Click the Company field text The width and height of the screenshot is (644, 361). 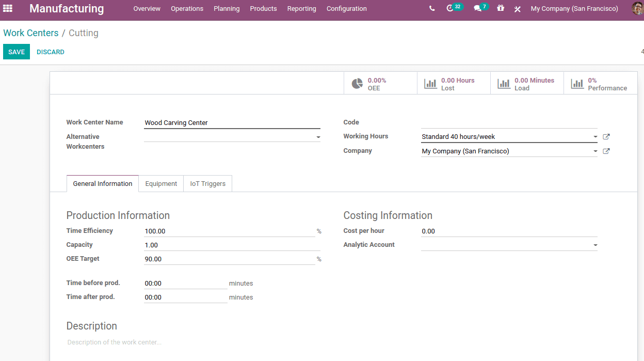pyautogui.click(x=465, y=151)
